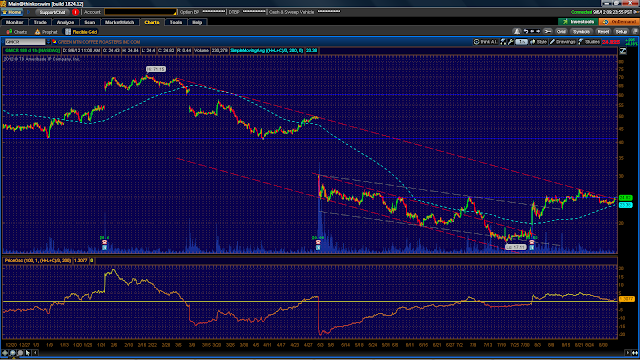Select the pointer cursor tool at bottom left
640x360 pixels.
click(28, 353)
